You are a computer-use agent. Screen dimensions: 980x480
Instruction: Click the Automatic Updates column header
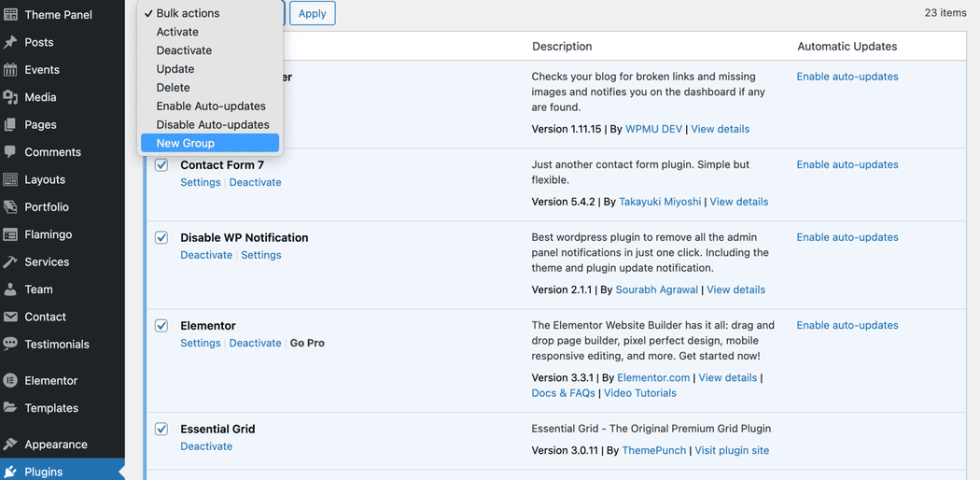click(847, 47)
